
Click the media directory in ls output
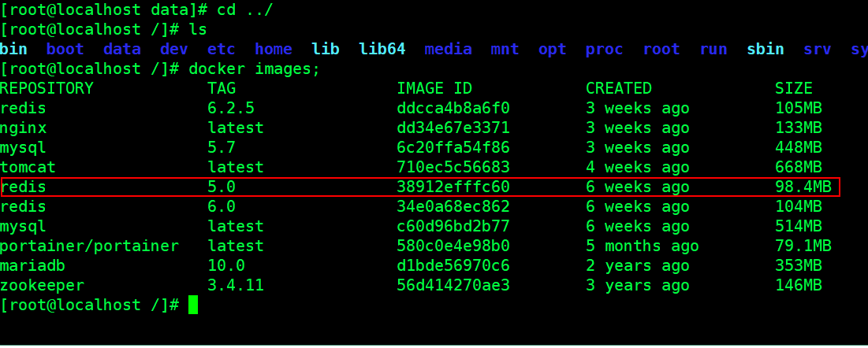pos(449,50)
